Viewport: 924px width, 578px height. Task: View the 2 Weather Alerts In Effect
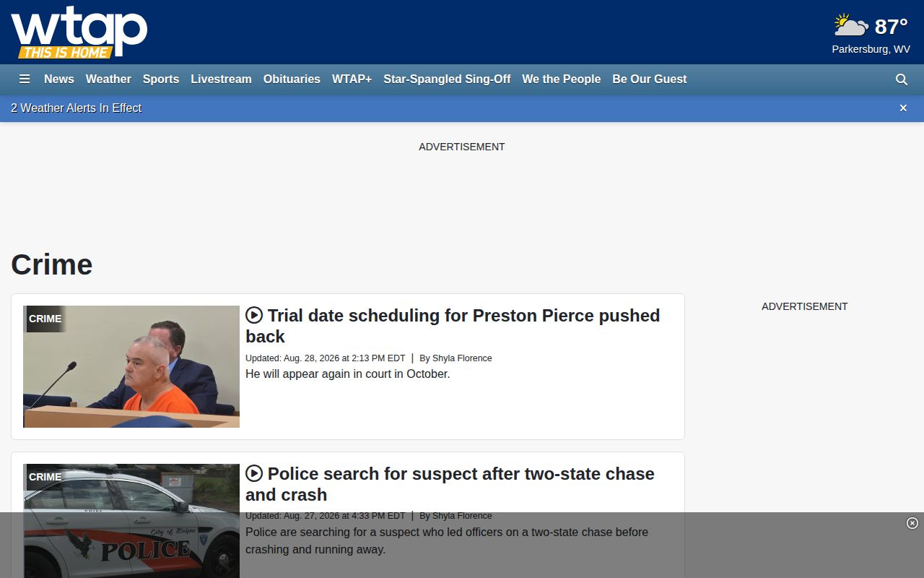pos(76,108)
